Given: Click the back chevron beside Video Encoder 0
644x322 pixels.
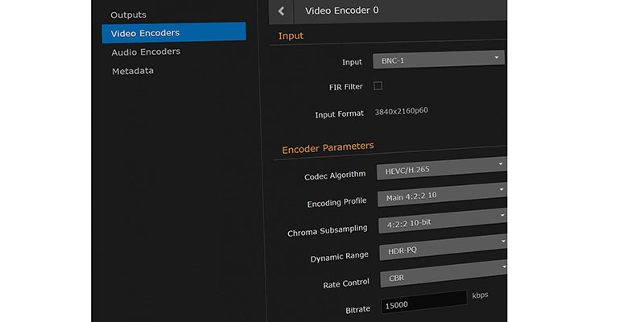Looking at the screenshot, I should coord(281,10).
